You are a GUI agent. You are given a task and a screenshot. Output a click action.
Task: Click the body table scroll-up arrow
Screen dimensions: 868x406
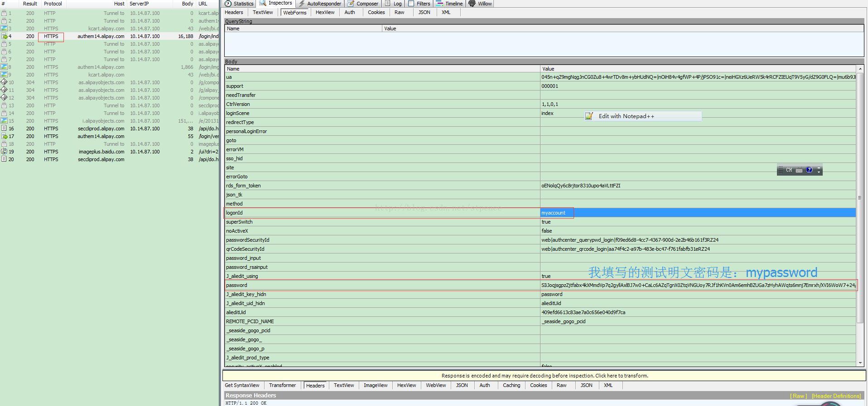click(x=860, y=69)
